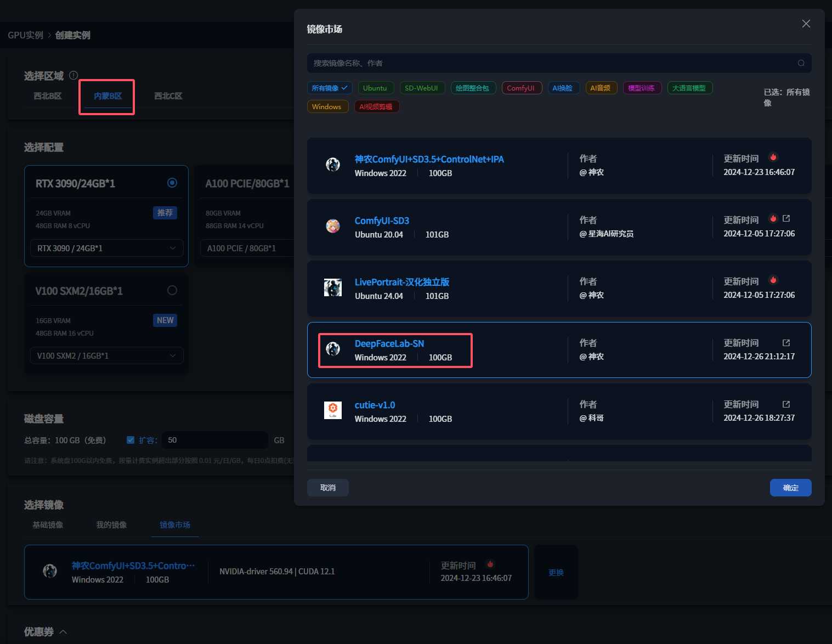The height and width of the screenshot is (644, 832).
Task: Open the LivePortrait-汉化独立版 title link
Action: [402, 282]
